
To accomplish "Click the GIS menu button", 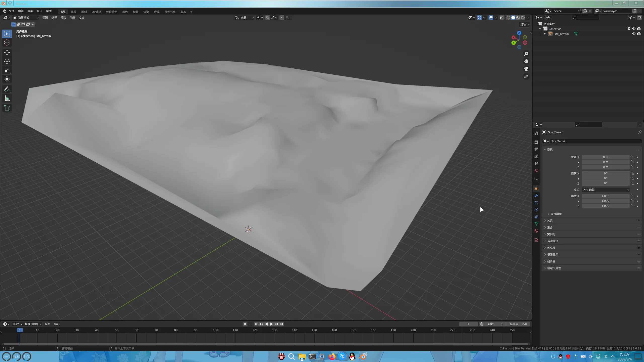I will click(82, 18).
